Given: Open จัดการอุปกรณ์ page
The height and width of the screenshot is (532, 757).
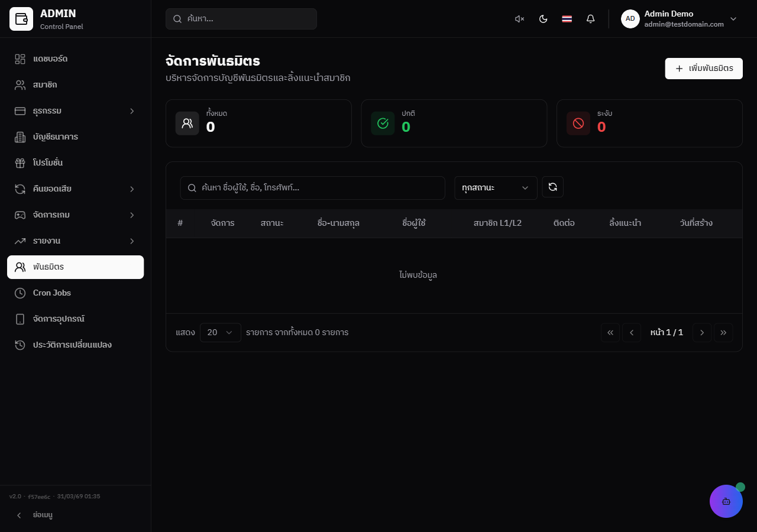Looking at the screenshot, I should click(x=75, y=319).
